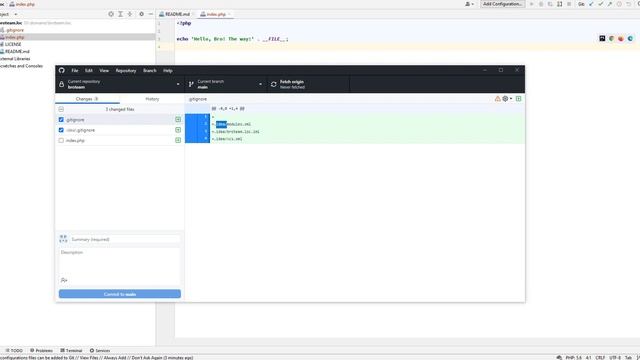The image size is (640, 360).
Task: Click the green new-file icon in diff header
Action: pos(518,99)
